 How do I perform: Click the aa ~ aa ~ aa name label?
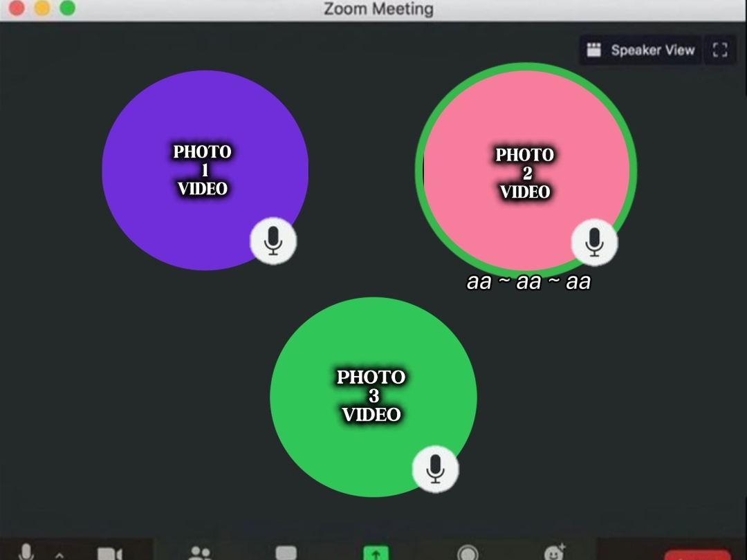[x=528, y=281]
